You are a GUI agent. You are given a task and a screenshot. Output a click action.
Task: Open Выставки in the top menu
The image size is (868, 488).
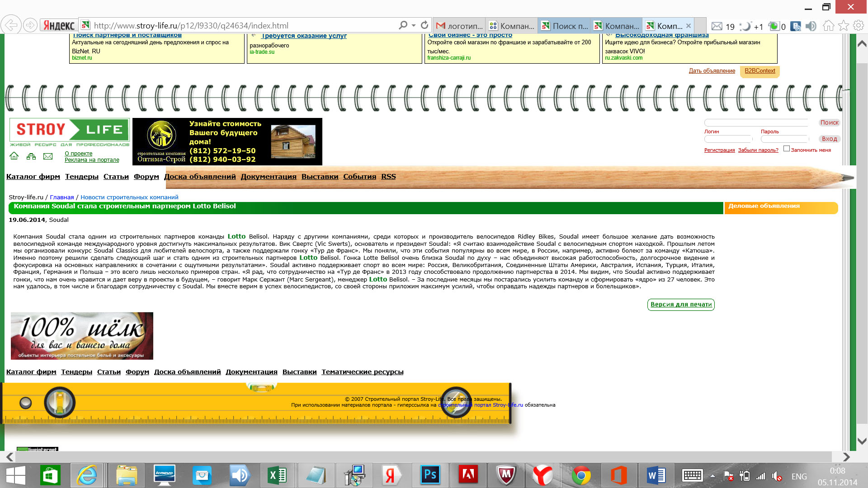point(320,177)
